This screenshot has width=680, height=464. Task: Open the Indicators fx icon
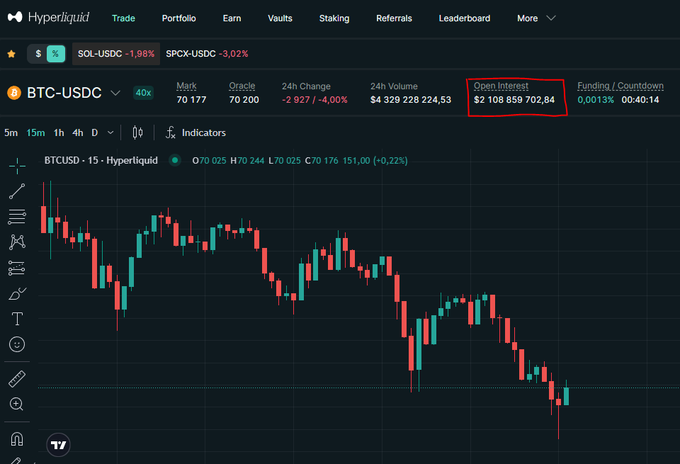[x=170, y=133]
